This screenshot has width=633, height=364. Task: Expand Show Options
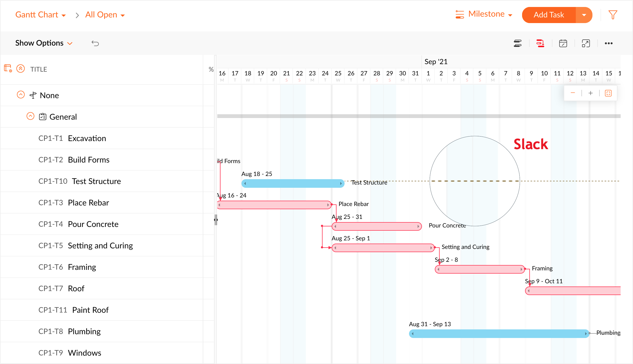(44, 43)
